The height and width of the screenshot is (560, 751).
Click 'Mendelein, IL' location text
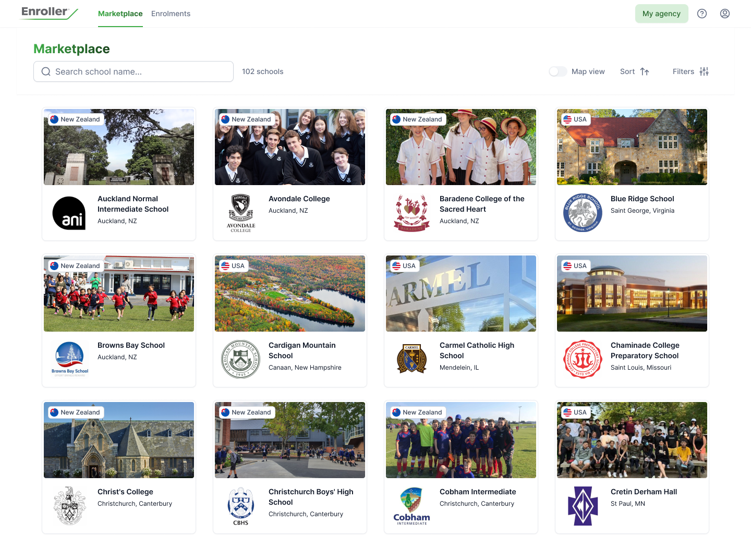coord(459,368)
